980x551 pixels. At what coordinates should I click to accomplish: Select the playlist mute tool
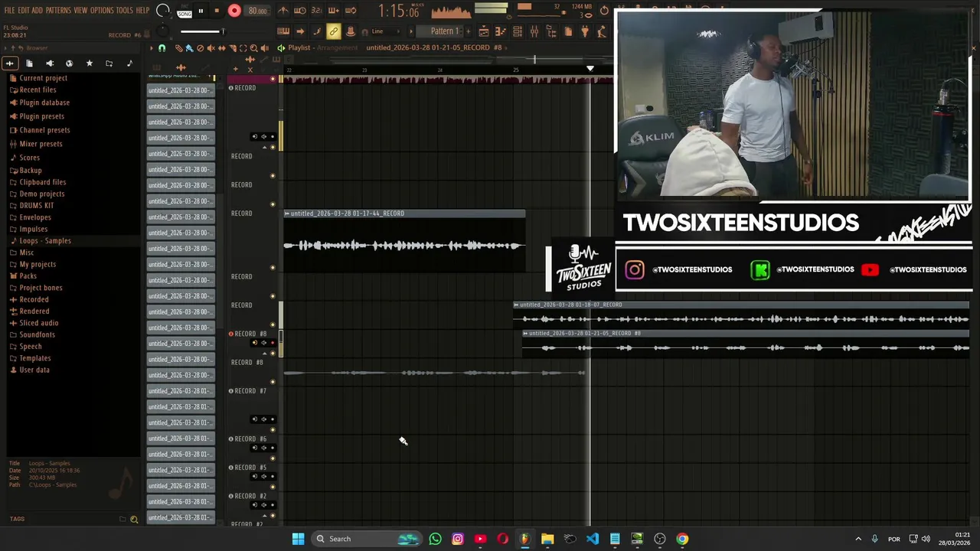click(x=211, y=48)
